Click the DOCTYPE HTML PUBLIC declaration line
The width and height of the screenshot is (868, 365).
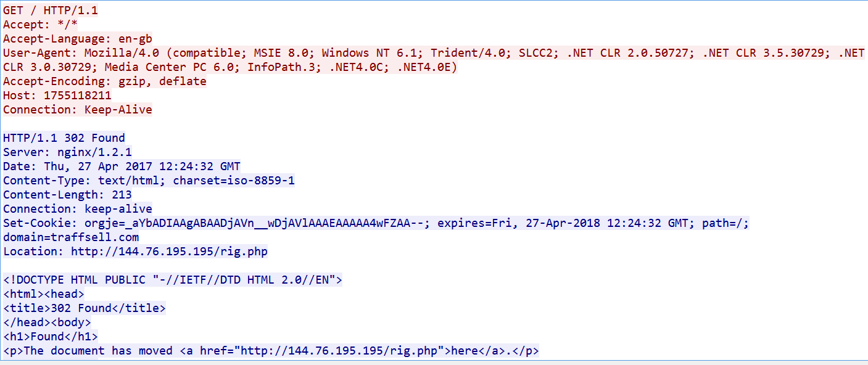pos(173,281)
